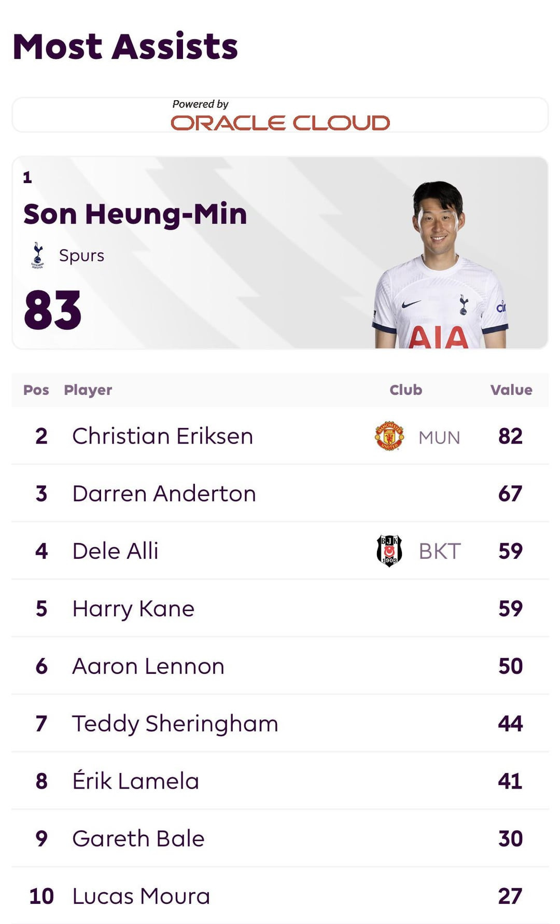Click the MUN club abbreviation
Screen dimensions: 560x924
coord(439,438)
